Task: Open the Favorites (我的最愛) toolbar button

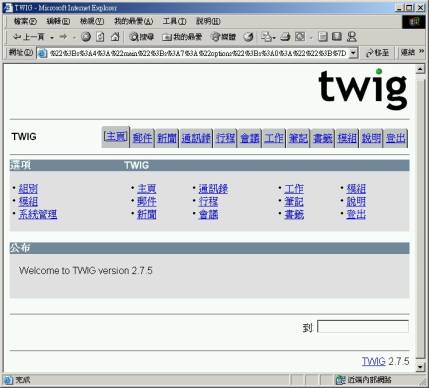Action: tap(182, 37)
